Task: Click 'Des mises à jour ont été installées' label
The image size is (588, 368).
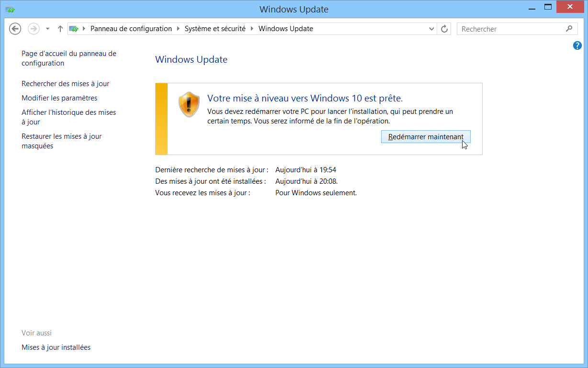Action: tap(211, 181)
